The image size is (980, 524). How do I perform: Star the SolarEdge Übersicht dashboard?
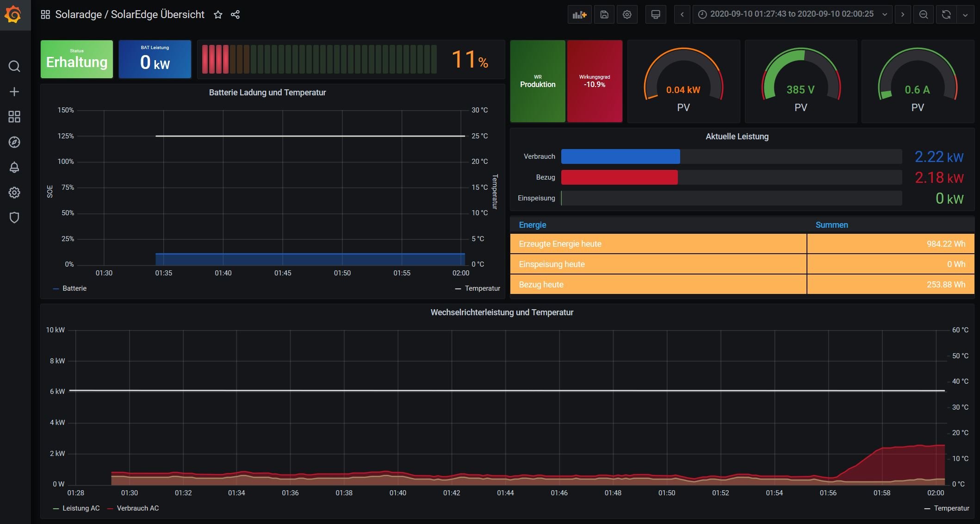point(218,15)
